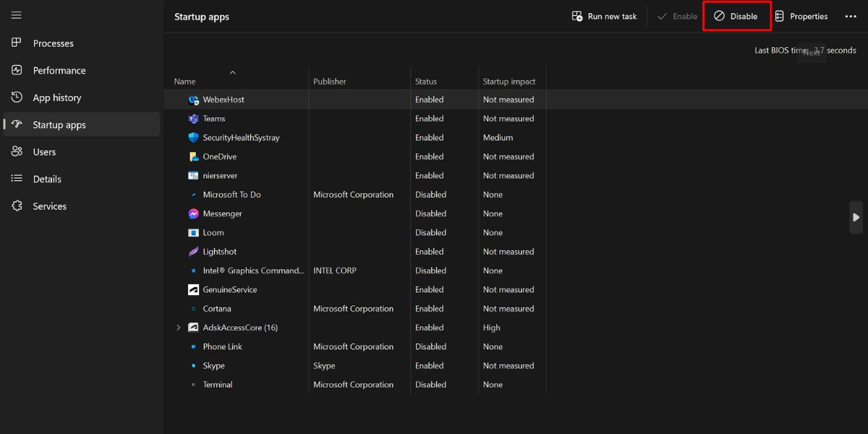Screen dimensions: 868x434
Task: Switch to App history
Action: [56, 97]
